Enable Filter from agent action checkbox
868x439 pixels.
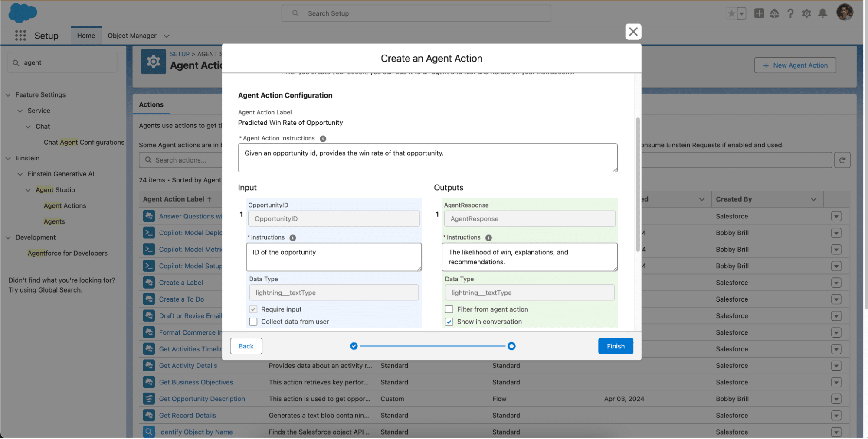(x=449, y=309)
